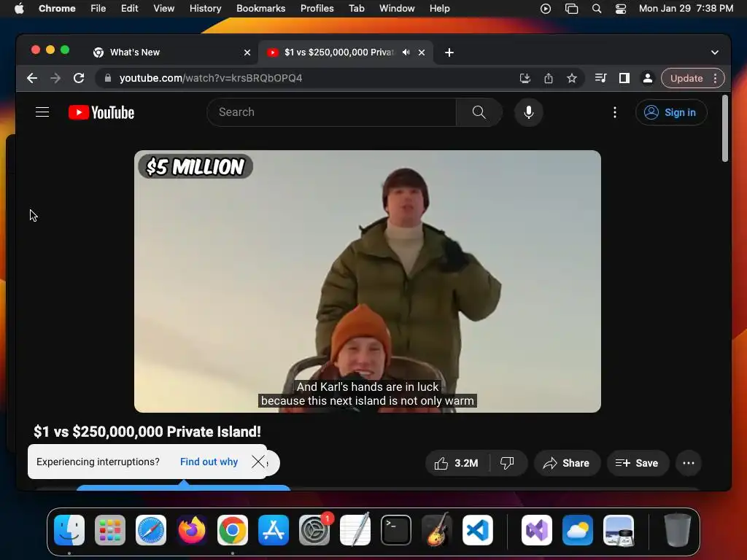The image size is (747, 560).
Task: Open the Profiles menu
Action: (317, 9)
